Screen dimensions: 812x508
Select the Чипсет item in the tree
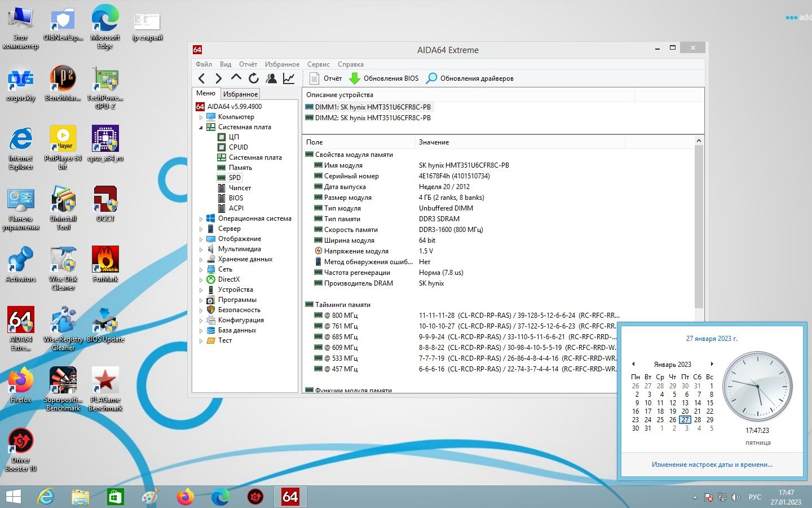[240, 188]
